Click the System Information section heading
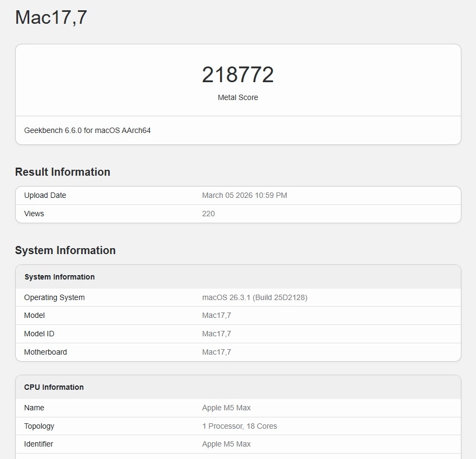This screenshot has width=476, height=459. [x=65, y=250]
